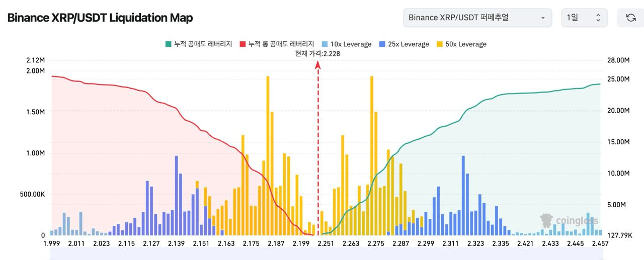This screenshot has width=644, height=260.
Task: Click the 2.139 price tick label
Action: [176, 243]
